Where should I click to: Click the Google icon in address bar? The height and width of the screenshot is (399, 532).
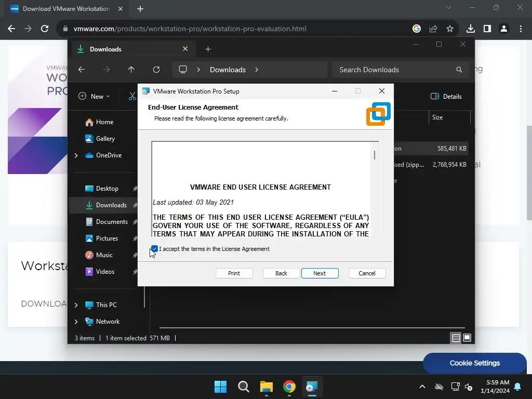pos(417,29)
